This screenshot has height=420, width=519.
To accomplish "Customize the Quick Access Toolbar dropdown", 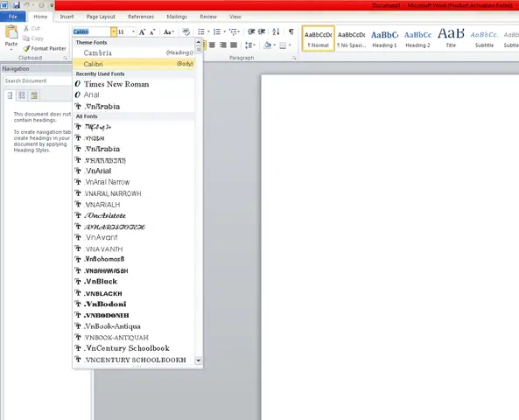I will coord(52,5).
